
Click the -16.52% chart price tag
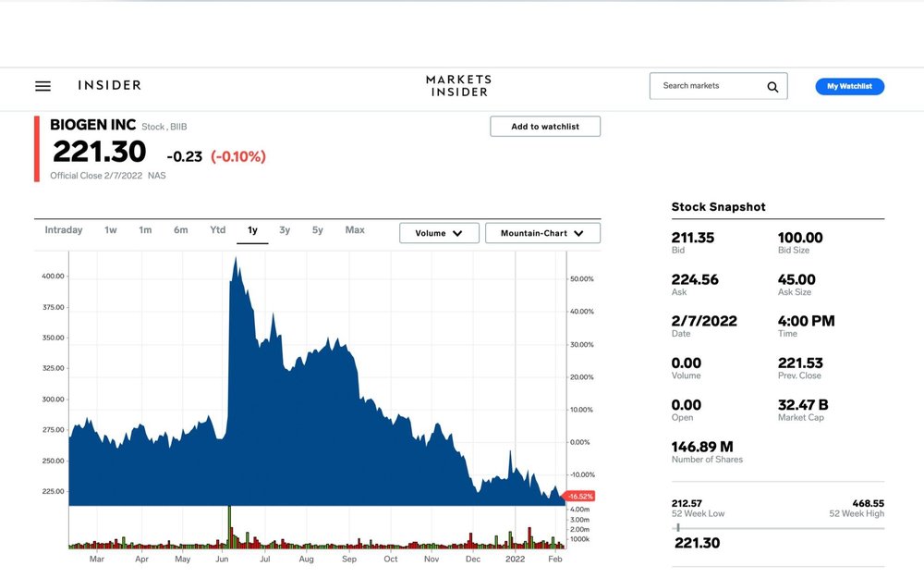tap(580, 496)
